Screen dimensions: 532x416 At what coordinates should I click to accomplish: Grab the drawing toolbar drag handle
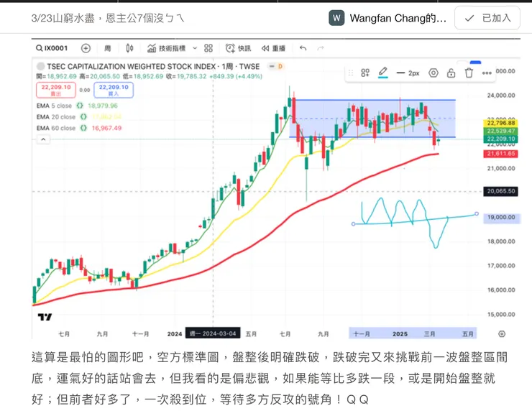click(x=351, y=73)
